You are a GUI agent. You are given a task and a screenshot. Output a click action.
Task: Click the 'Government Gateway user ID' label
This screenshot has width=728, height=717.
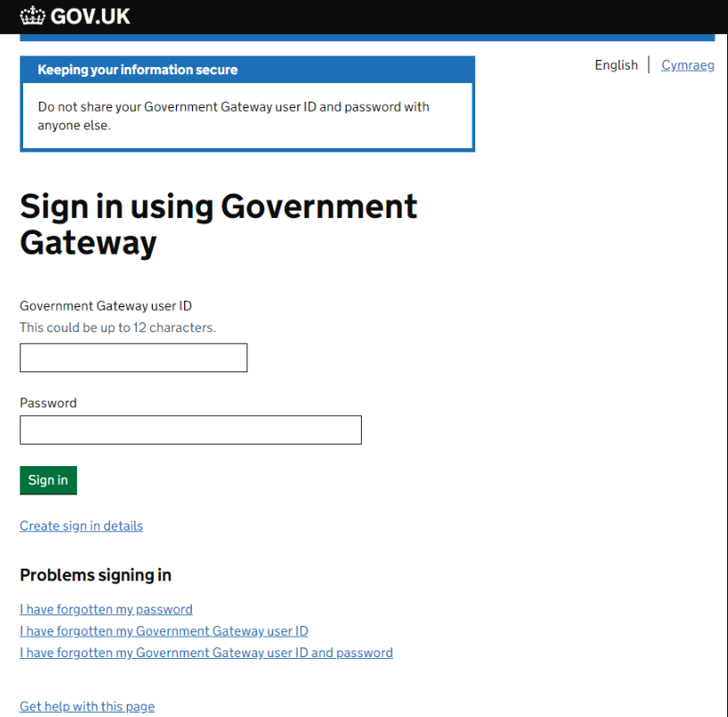tap(105, 305)
